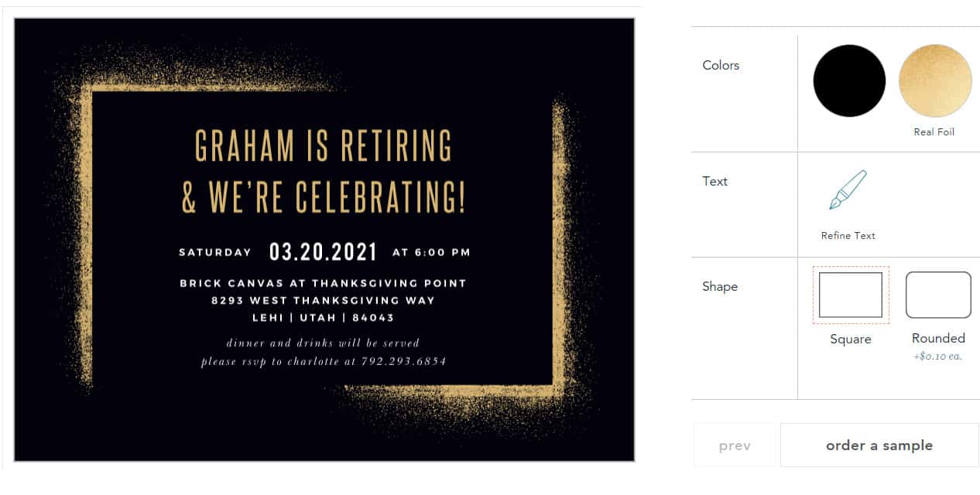Edit the BRICK CANVAS AT THANKSGIVING POINT line
This screenshot has width=980, height=495.
pyautogui.click(x=324, y=283)
